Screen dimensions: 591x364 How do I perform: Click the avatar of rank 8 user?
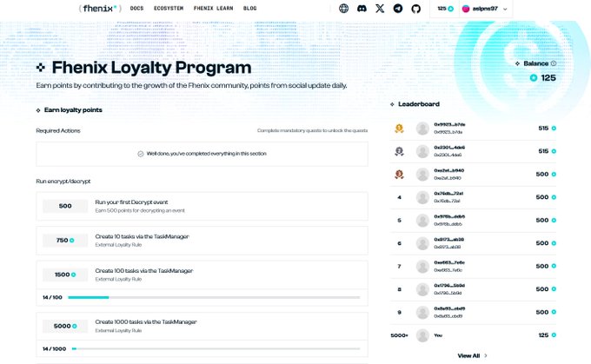pyautogui.click(x=422, y=289)
